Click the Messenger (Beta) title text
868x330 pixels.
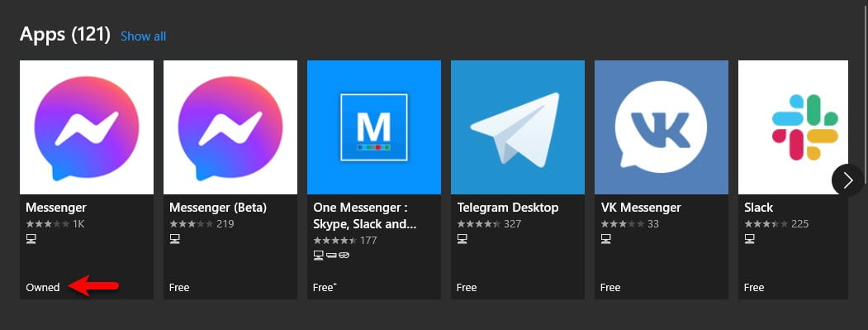pos(218,208)
